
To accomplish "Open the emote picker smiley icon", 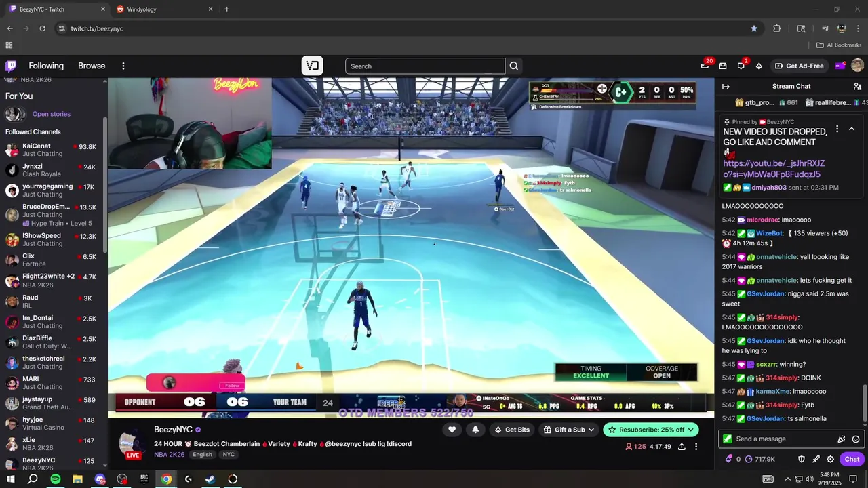I will 856,439.
